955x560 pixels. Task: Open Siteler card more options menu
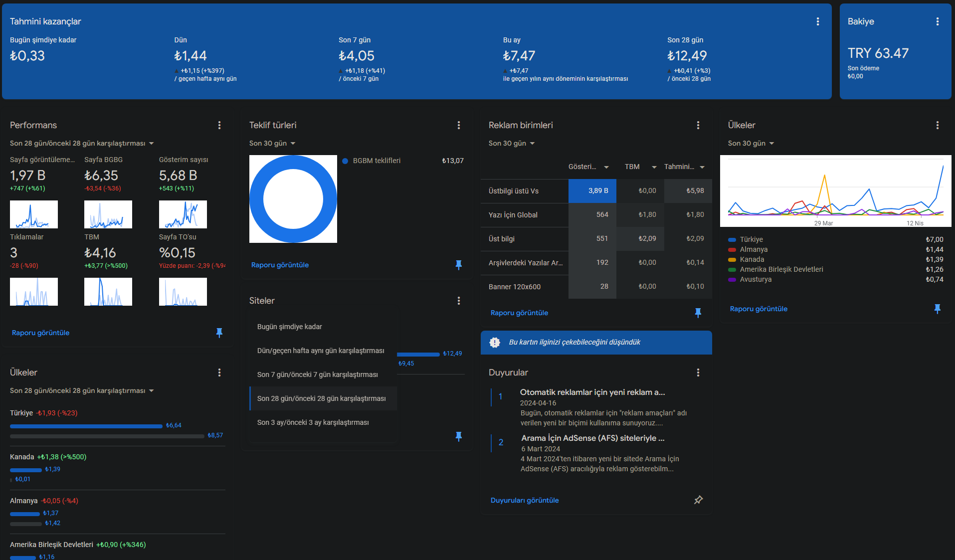click(x=459, y=301)
